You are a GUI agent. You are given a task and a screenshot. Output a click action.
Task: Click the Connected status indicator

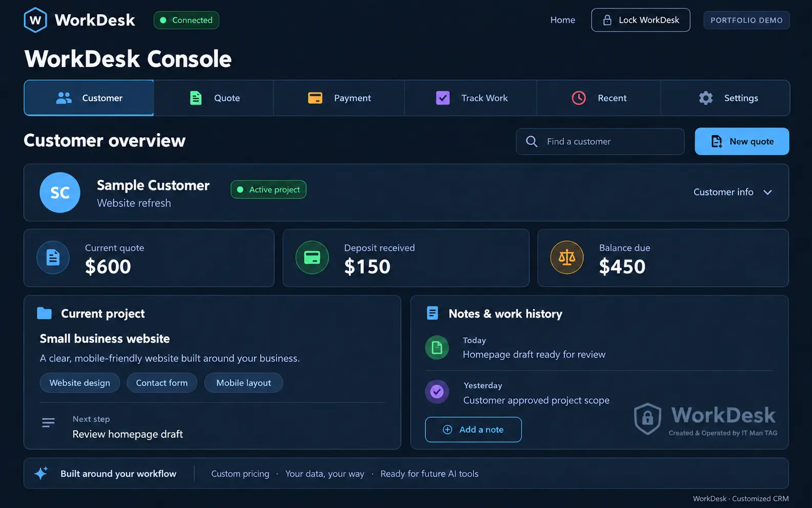tap(186, 20)
